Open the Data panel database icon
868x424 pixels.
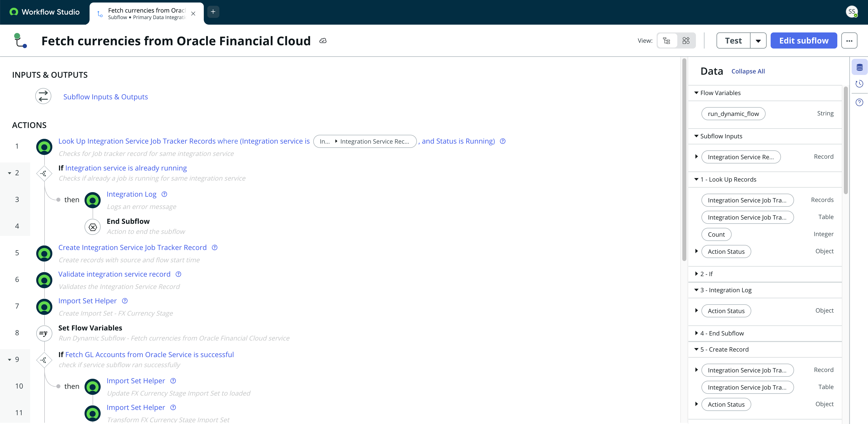[x=859, y=67]
